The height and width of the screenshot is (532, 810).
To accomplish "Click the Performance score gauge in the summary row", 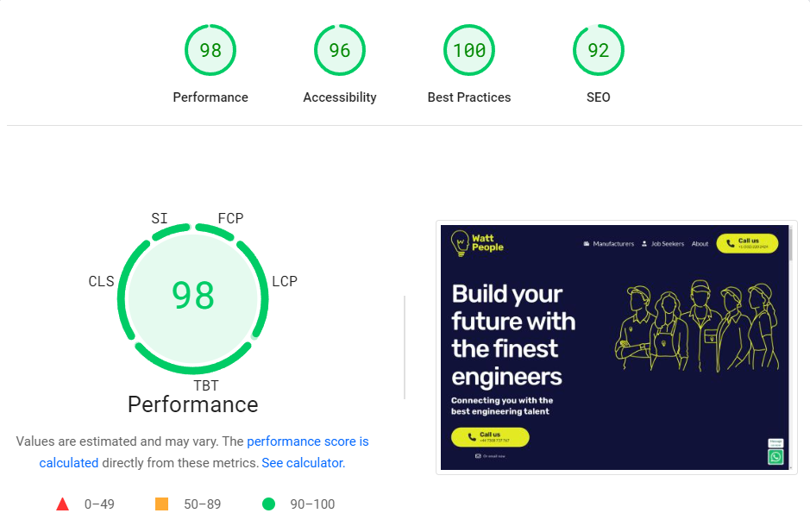I will pos(210,51).
